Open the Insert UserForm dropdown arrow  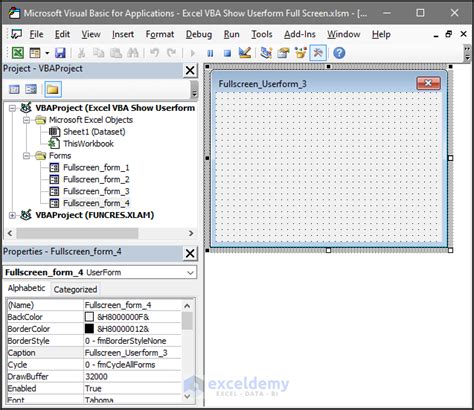pos(47,53)
